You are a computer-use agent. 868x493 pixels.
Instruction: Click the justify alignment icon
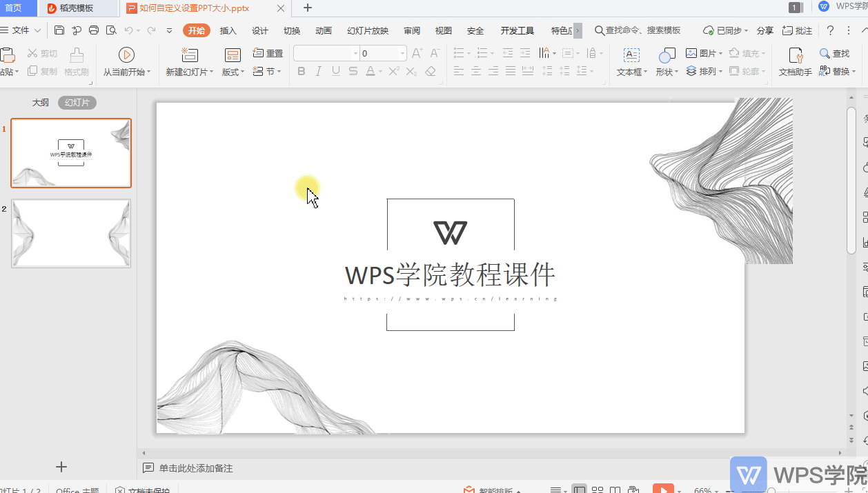(x=511, y=71)
